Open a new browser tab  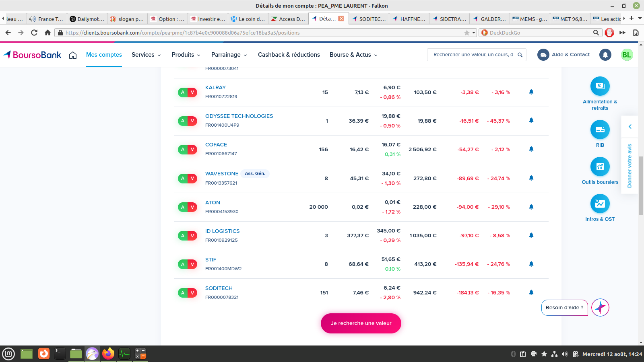point(632,19)
